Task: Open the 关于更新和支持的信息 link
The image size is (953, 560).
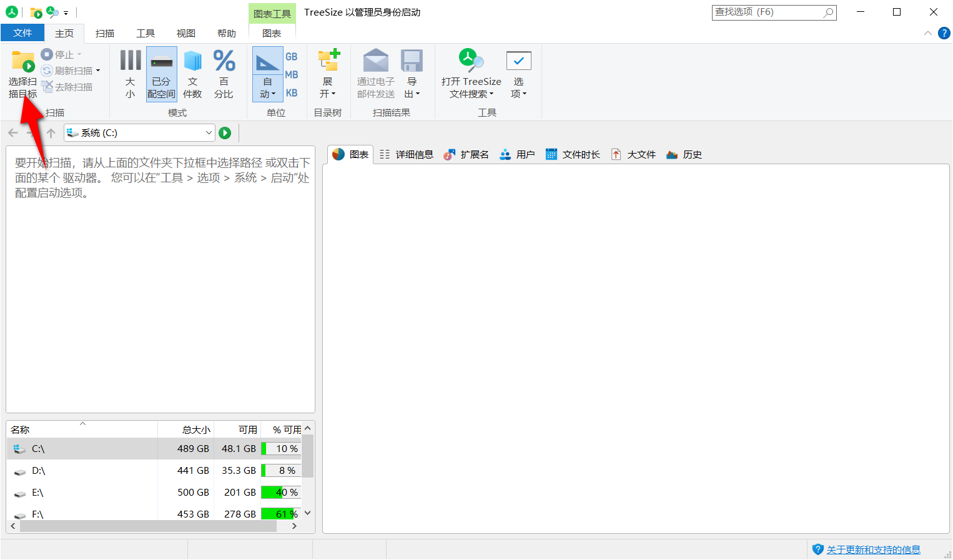Action: coord(873,549)
